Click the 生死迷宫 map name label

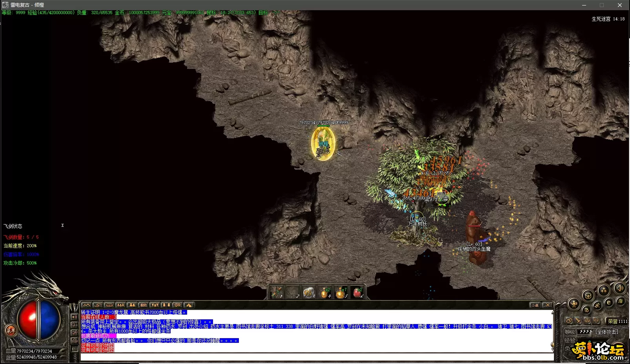point(601,19)
